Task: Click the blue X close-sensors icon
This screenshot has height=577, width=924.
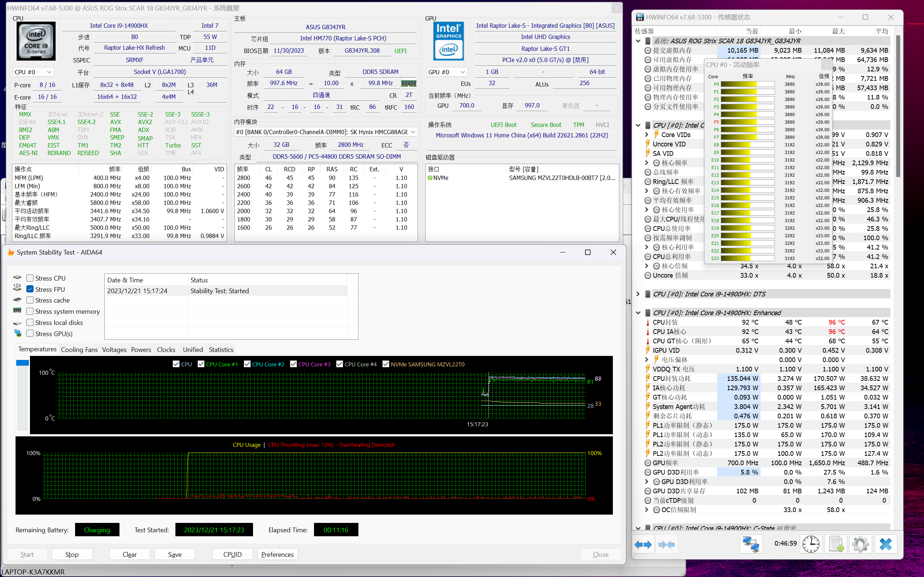Action: 885,544
